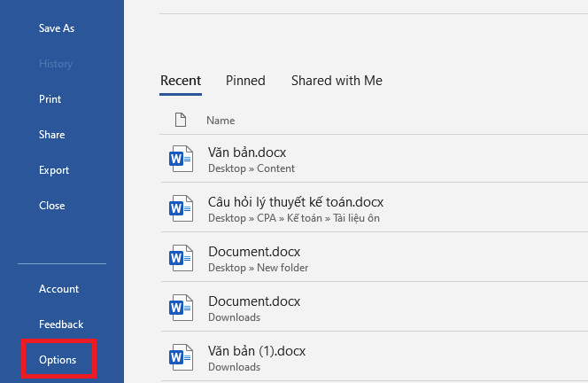Open Câu hỏi lý thuyết kế toán.docx file name
This screenshot has width=588, height=383.
(296, 202)
